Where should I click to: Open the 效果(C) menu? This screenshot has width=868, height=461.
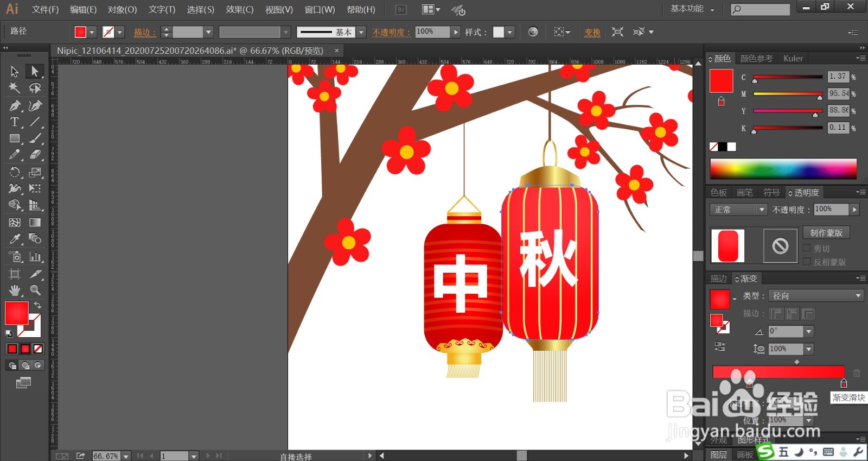(240, 9)
